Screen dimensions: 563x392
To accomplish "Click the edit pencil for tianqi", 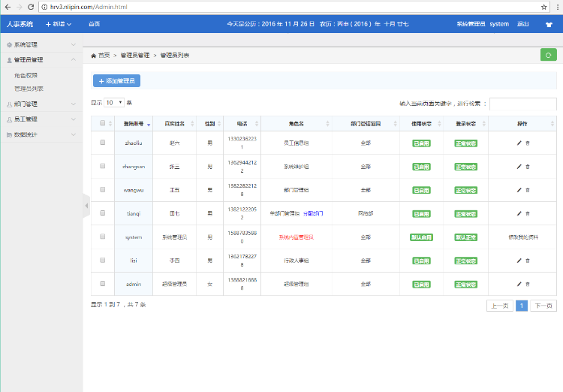I will coord(519,213).
